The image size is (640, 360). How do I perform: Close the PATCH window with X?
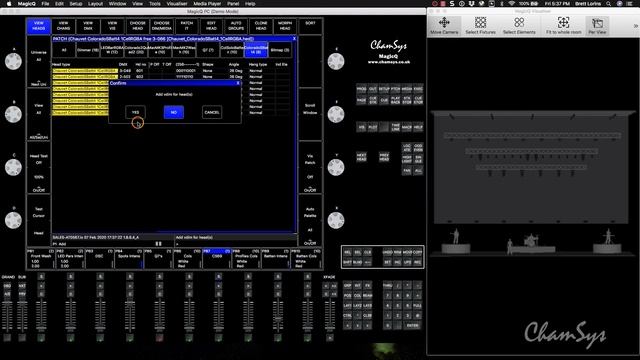(x=294, y=38)
